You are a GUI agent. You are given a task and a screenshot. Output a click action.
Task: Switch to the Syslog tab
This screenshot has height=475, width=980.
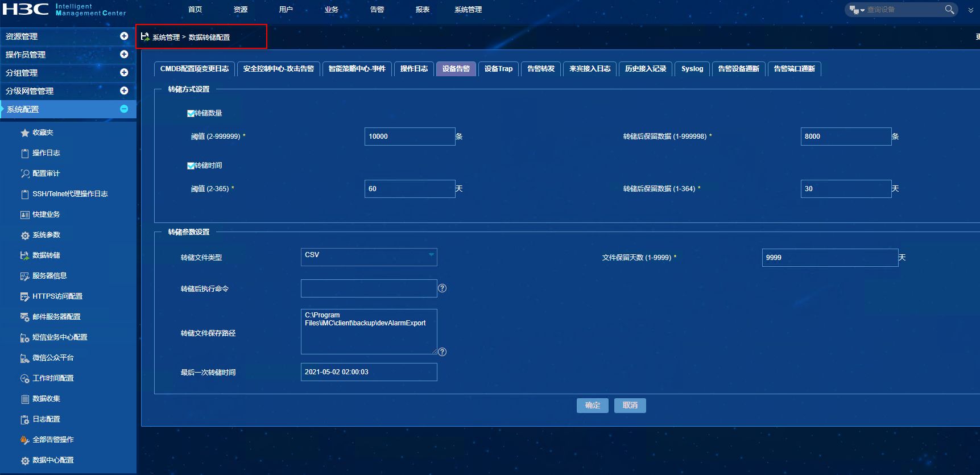click(692, 69)
